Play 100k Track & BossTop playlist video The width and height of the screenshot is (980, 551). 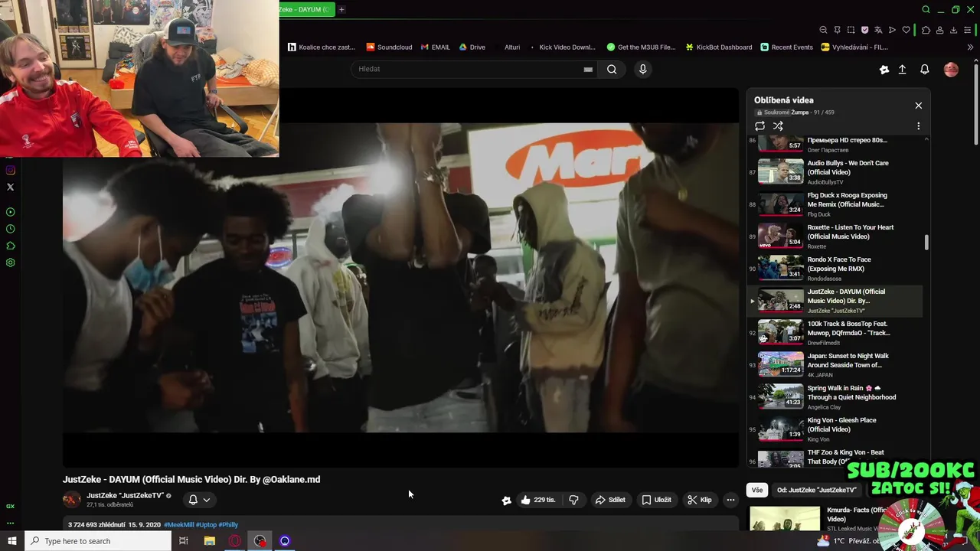(x=835, y=332)
